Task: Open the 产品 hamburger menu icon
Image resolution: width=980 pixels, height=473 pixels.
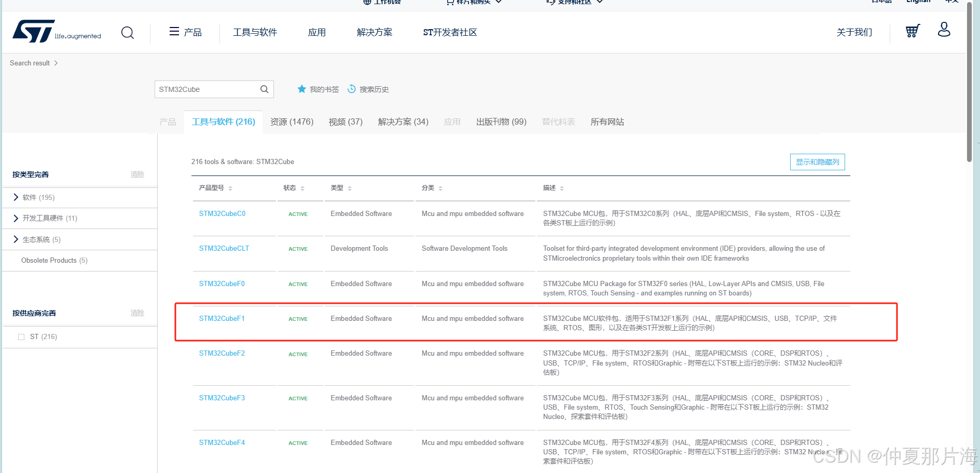Action: [x=174, y=32]
